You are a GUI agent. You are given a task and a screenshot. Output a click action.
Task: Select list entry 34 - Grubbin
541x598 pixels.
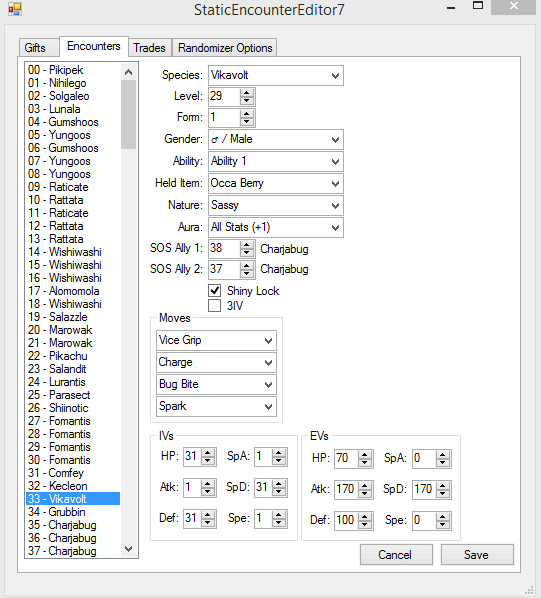pyautogui.click(x=72, y=512)
